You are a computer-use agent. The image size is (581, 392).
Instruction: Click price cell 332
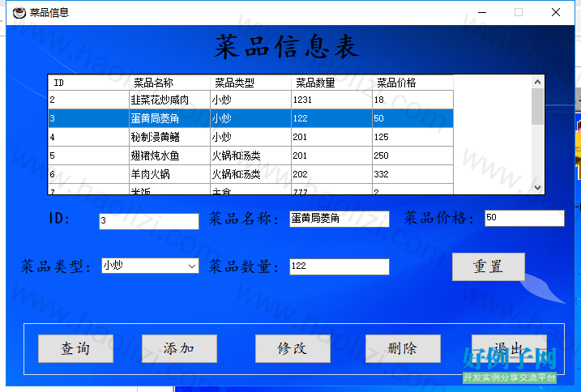coord(412,174)
